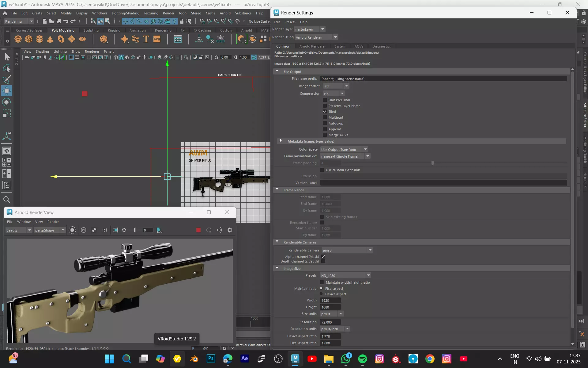This screenshot has height=368, width=588.
Task: Open the Presets menu in Render Settings
Action: [290, 22]
